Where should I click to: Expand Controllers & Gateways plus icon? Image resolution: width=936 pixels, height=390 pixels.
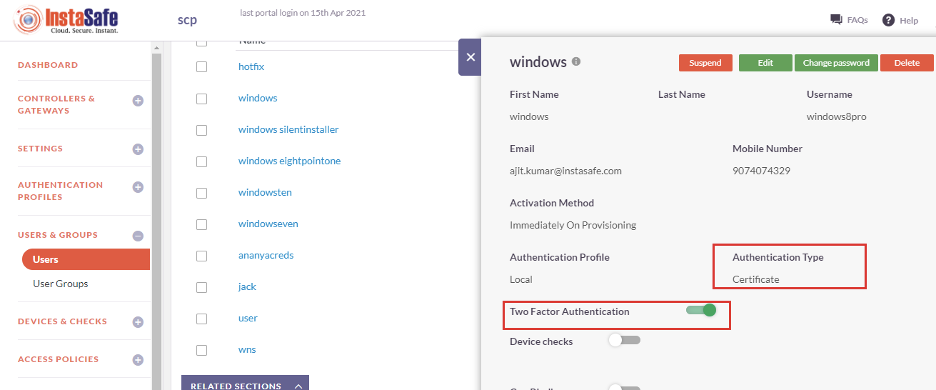[x=138, y=101]
